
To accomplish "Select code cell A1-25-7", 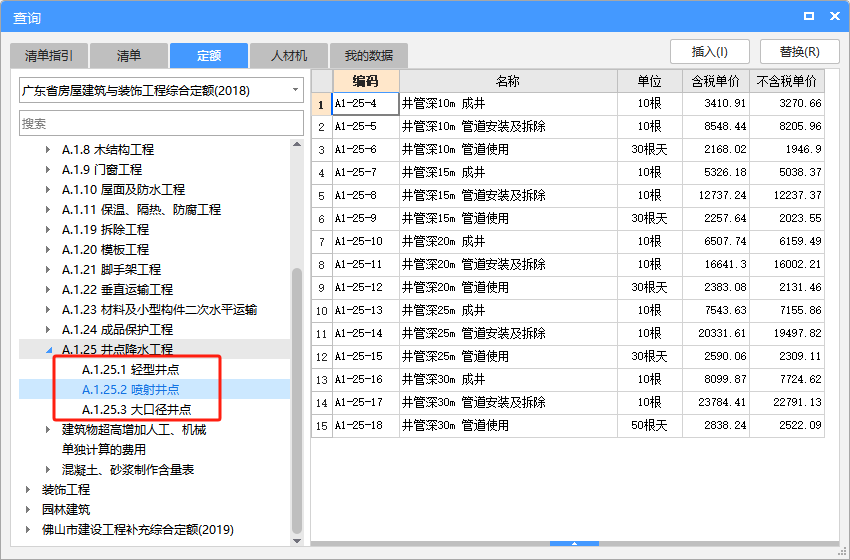I will (x=366, y=172).
